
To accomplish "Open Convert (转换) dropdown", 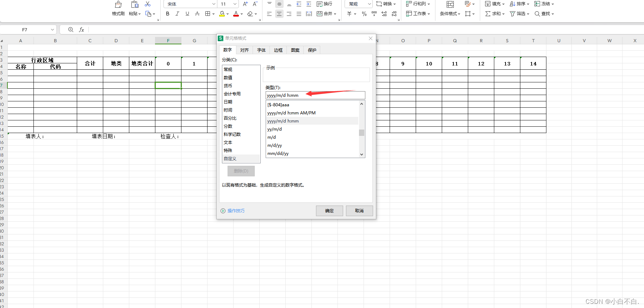I will click(386, 4).
